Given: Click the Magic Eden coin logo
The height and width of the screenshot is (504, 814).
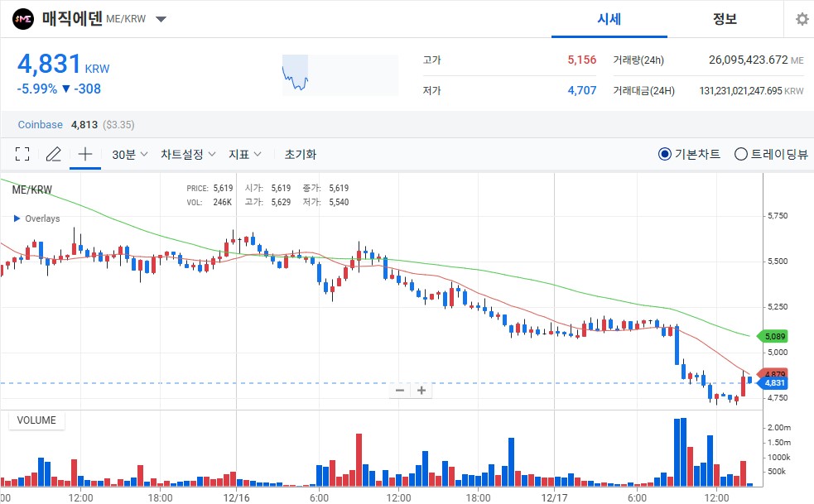Looking at the screenshot, I should pos(22,18).
